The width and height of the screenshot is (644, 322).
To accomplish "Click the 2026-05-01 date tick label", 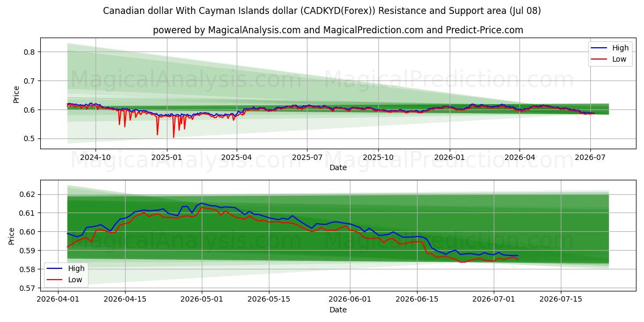I will click(202, 299).
